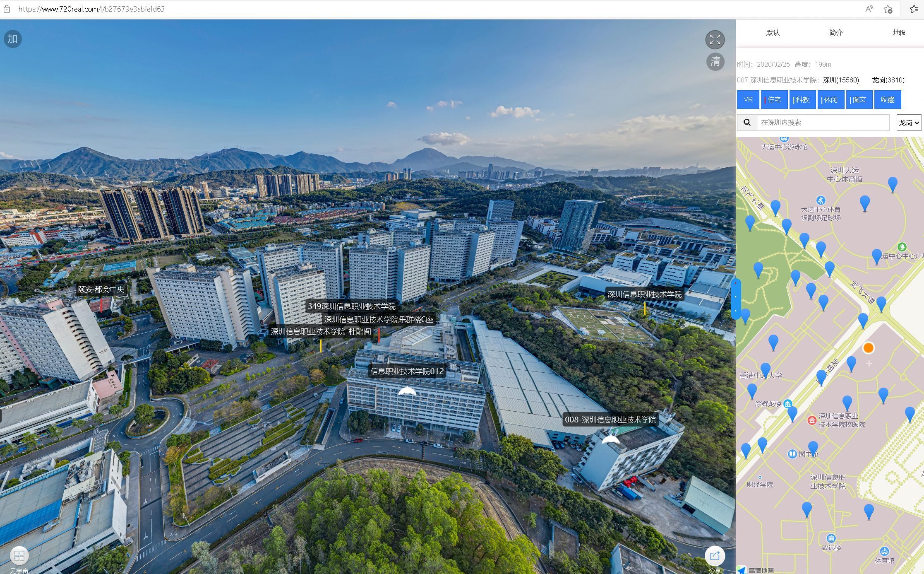The height and width of the screenshot is (574, 924).
Task: Select the 休闲 filter button
Action: tap(831, 100)
